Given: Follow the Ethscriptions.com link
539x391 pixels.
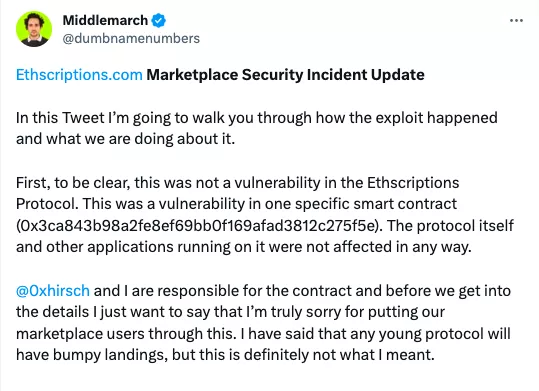Looking at the screenshot, I should [x=79, y=75].
